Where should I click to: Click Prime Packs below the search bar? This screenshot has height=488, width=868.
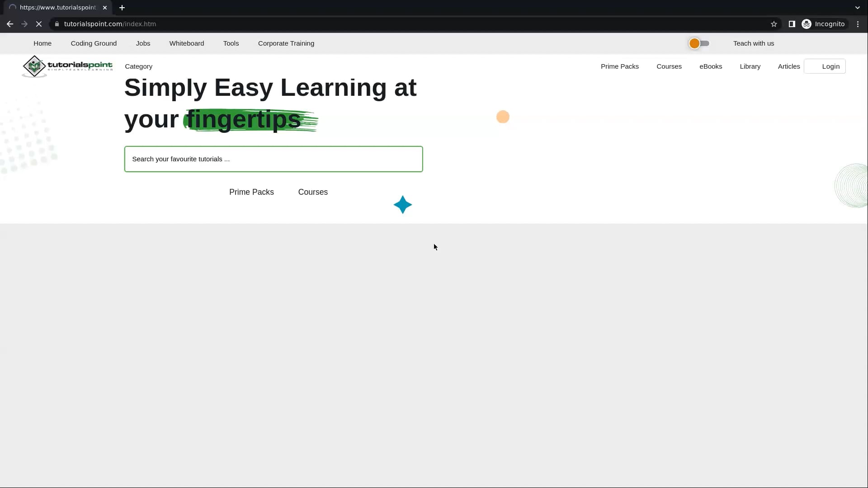(x=251, y=192)
